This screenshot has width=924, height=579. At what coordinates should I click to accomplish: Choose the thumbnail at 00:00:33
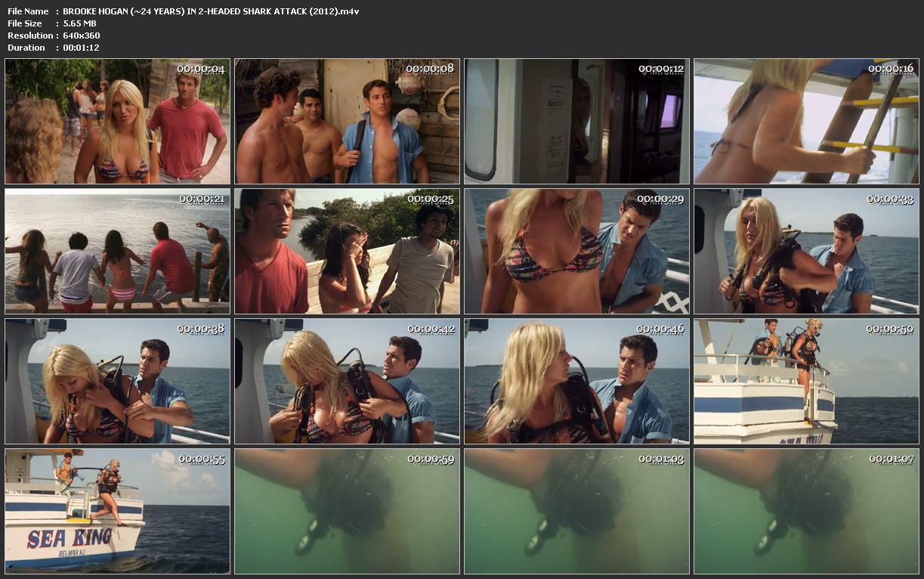click(806, 251)
